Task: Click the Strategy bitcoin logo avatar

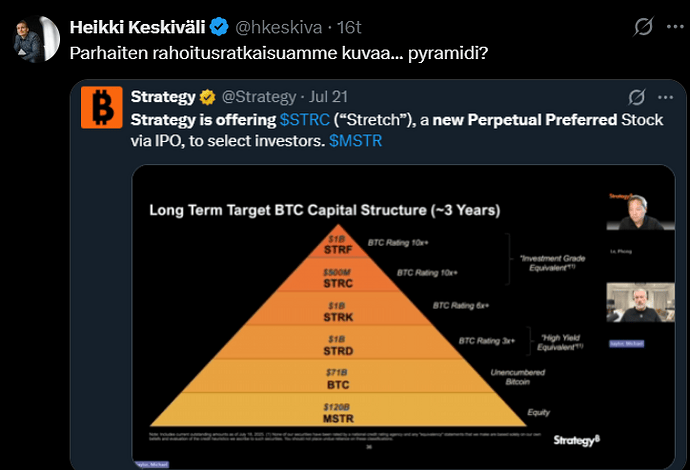Action: 102,108
